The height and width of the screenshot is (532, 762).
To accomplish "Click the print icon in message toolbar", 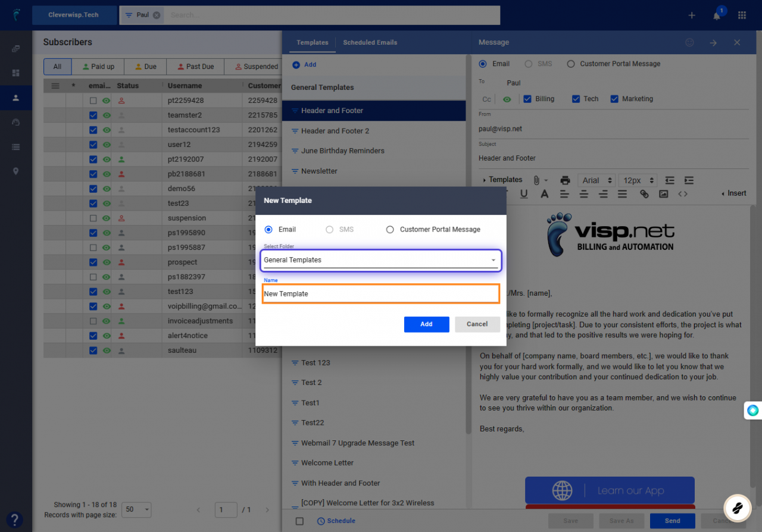I will [565, 180].
